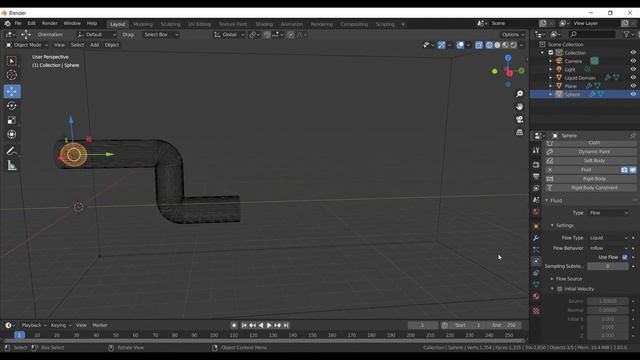Screen dimensions: 640x360
Task: Open the Global orientation dropdown
Action: coord(229,35)
